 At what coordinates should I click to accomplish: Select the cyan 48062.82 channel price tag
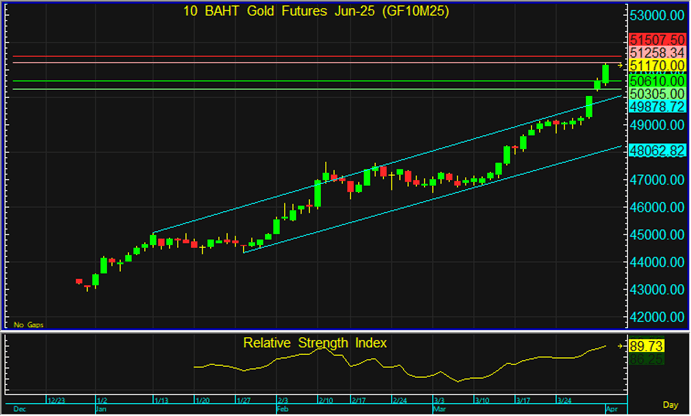click(657, 150)
